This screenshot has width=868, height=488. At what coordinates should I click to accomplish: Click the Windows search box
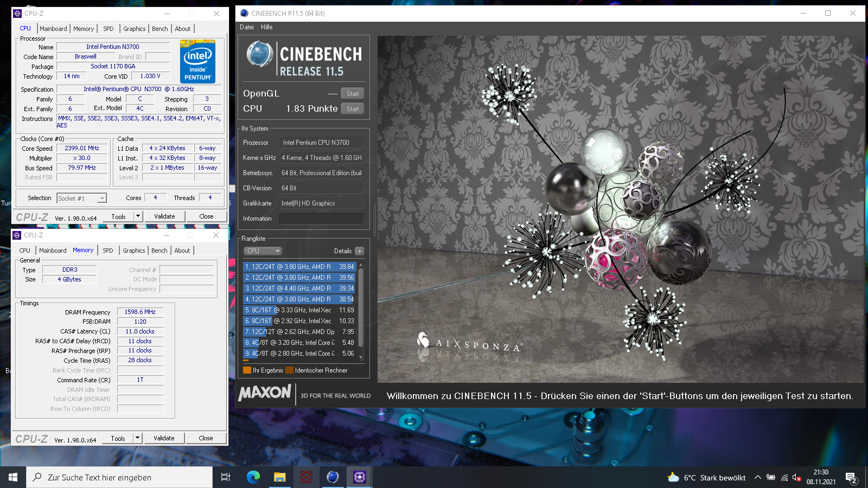tap(119, 477)
